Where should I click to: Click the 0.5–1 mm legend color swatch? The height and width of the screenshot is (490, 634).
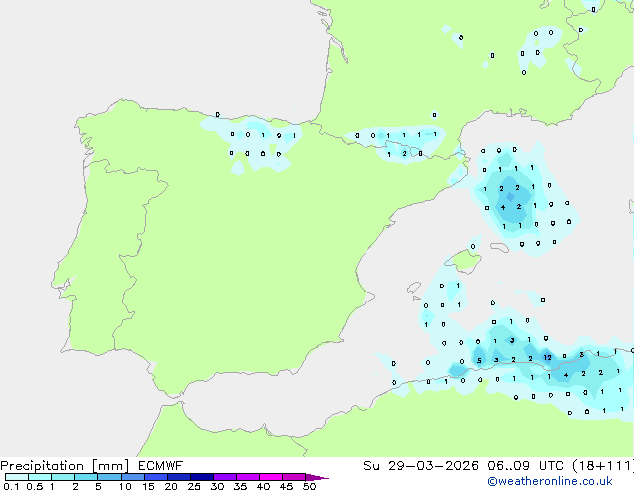(40, 477)
